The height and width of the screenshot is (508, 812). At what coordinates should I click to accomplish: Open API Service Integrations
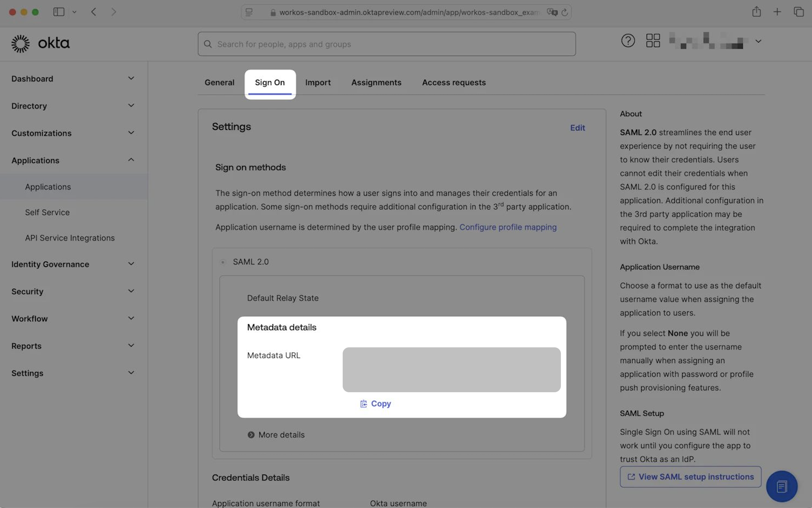pyautogui.click(x=70, y=238)
